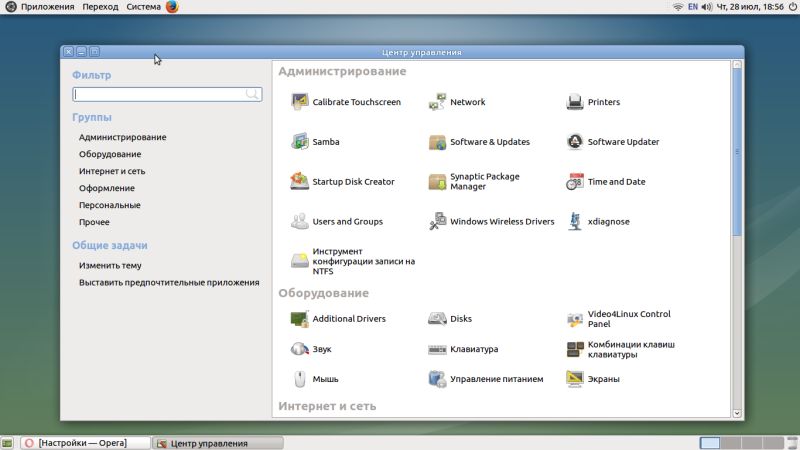Open Calibrate Touchscreen icon

(x=299, y=102)
